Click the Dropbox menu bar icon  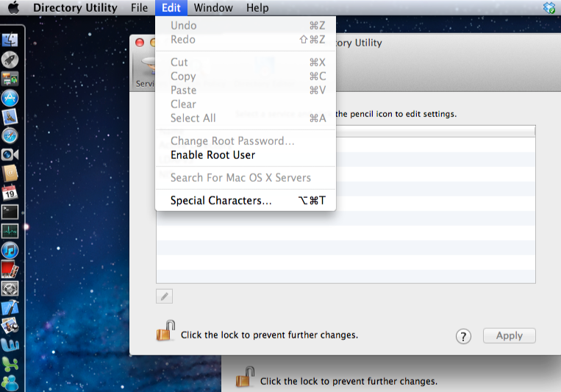[x=549, y=7]
